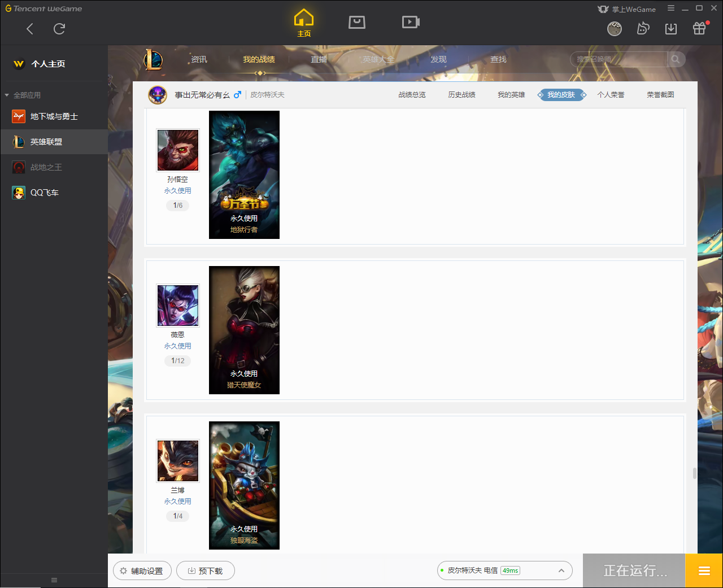Open the 发现 discover tab
The image size is (723, 588).
(438, 59)
